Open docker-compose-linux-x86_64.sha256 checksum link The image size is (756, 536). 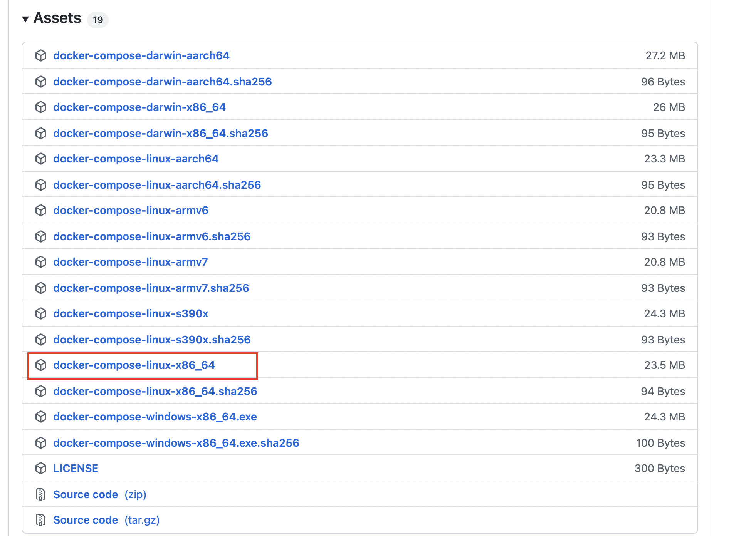[155, 391]
